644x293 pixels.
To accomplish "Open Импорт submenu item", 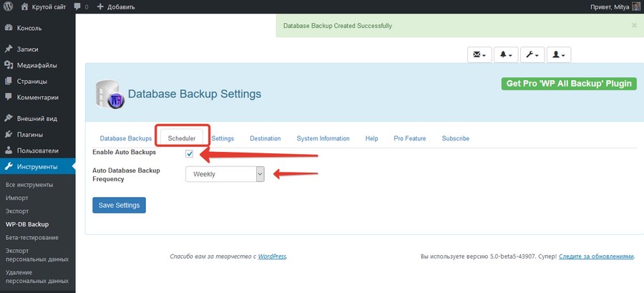I will click(x=17, y=198).
